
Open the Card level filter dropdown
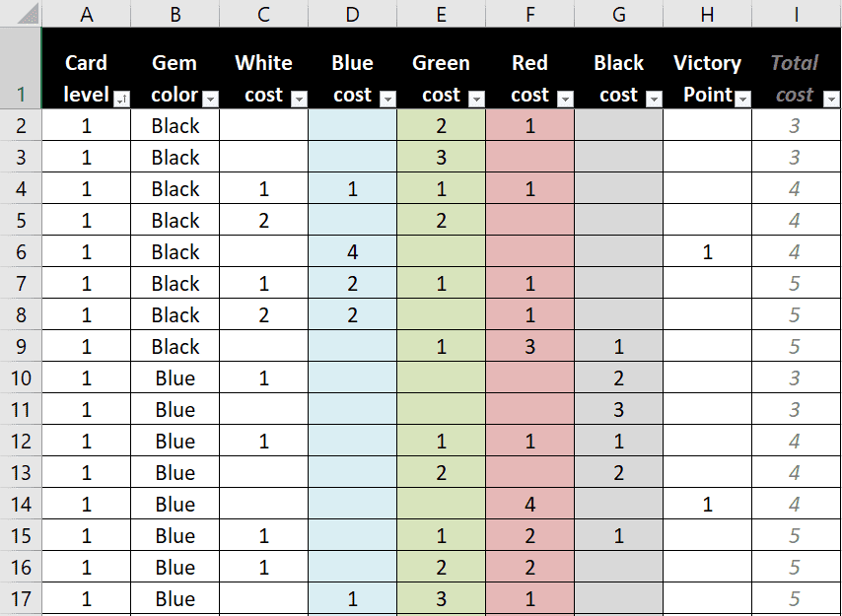(x=121, y=99)
